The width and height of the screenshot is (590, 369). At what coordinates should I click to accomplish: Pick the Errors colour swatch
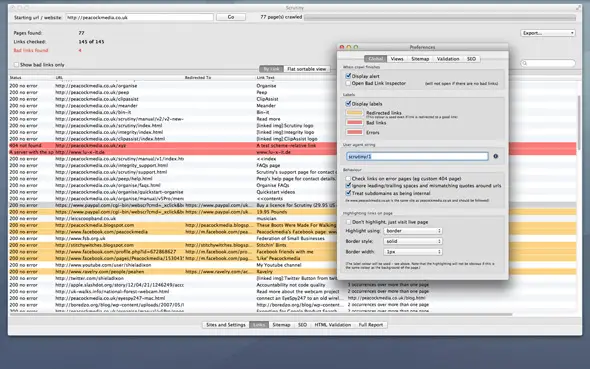click(354, 132)
